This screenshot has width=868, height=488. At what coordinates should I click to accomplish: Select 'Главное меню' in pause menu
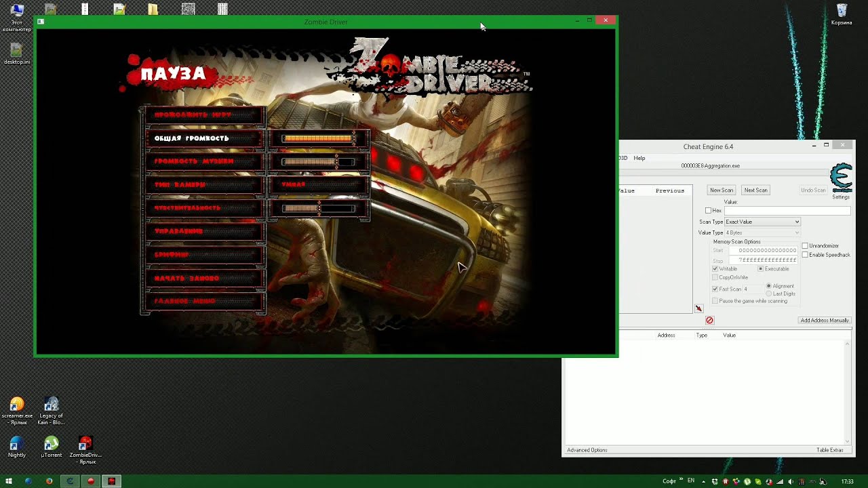click(x=204, y=301)
